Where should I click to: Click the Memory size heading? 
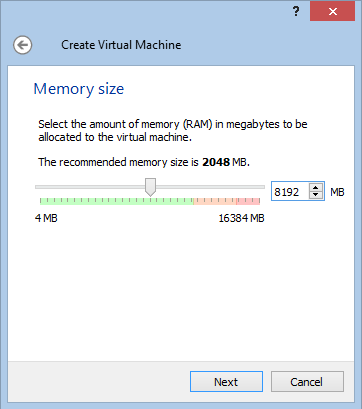pos(79,89)
